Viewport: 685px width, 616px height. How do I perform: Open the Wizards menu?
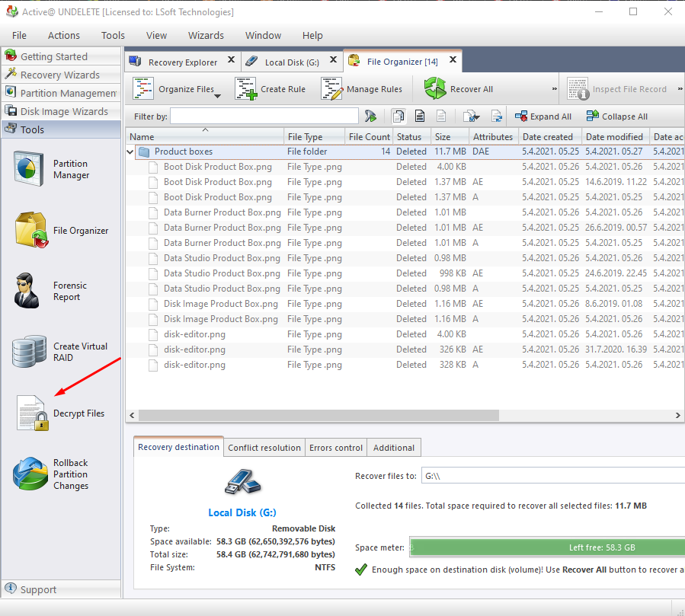pos(206,35)
